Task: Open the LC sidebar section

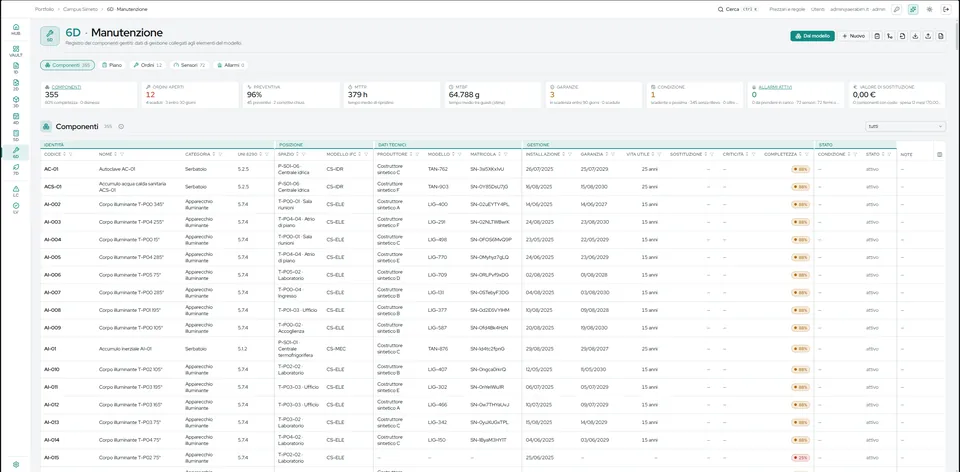Action: tap(15, 192)
